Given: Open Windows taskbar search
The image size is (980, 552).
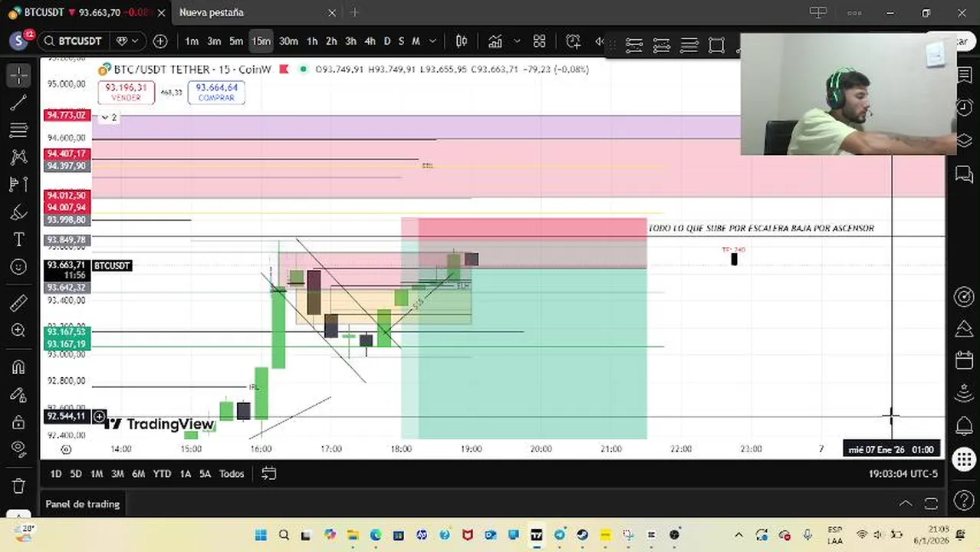Looking at the screenshot, I should tap(284, 535).
